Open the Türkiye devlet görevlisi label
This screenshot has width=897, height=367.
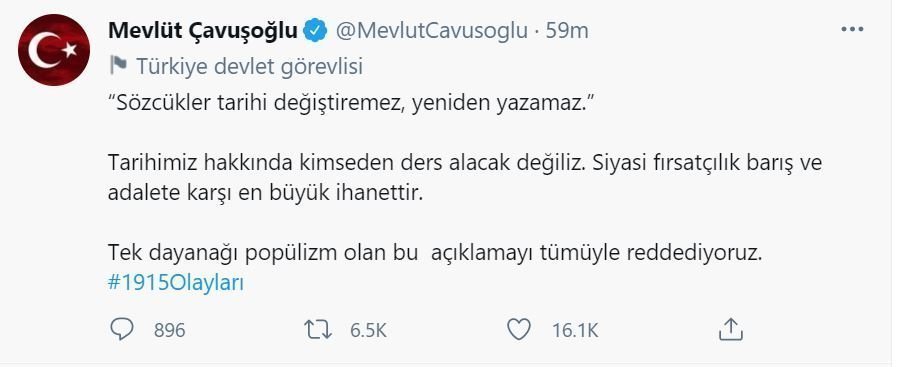(x=249, y=67)
